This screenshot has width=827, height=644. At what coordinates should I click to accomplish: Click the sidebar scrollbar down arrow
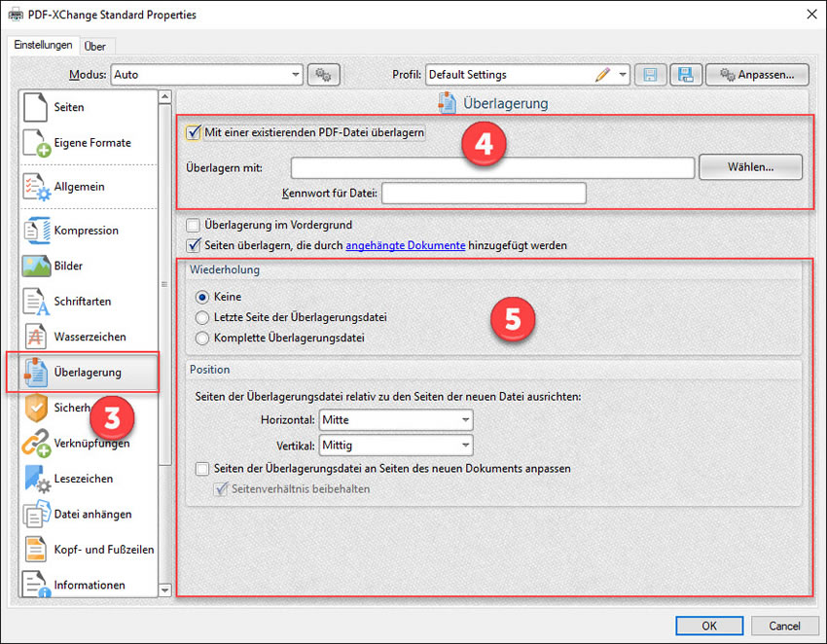click(x=165, y=590)
